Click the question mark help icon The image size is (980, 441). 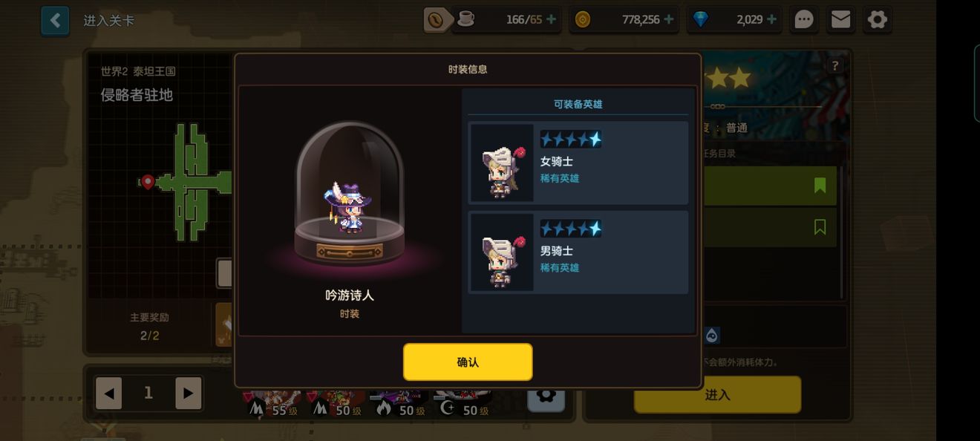pos(835,65)
